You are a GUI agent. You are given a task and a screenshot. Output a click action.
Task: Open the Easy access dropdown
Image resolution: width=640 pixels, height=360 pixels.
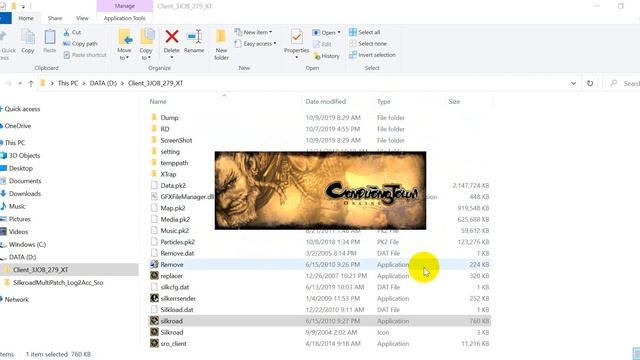pyautogui.click(x=256, y=43)
